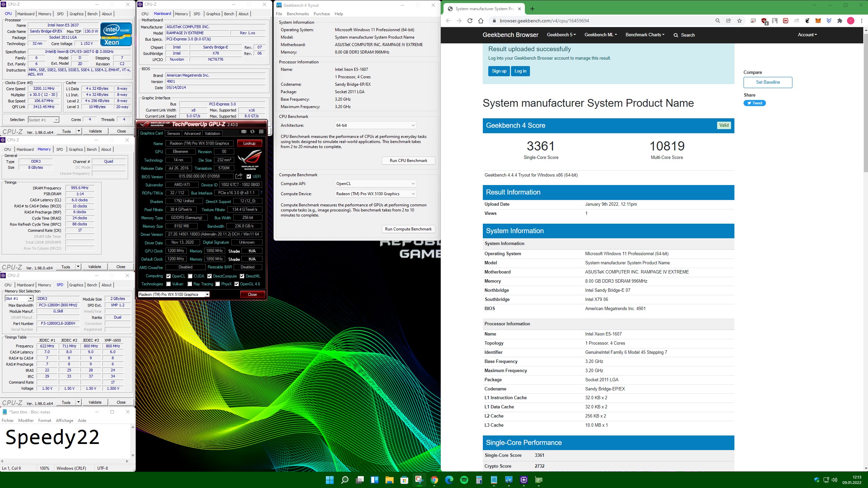Screen dimensions: 868x488
Task: Click the Set Baseline button
Action: tap(768, 82)
